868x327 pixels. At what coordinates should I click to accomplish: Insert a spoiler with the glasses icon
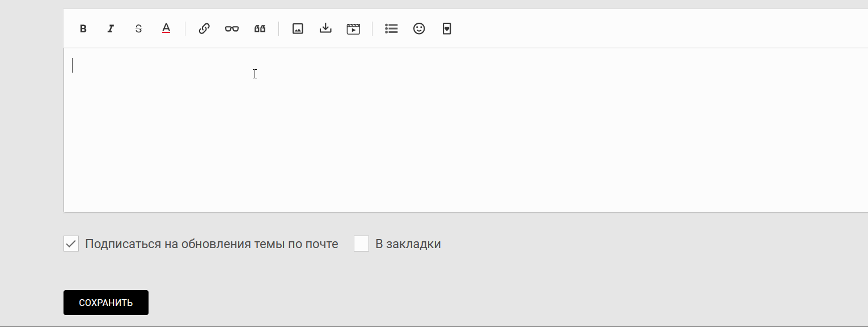232,28
